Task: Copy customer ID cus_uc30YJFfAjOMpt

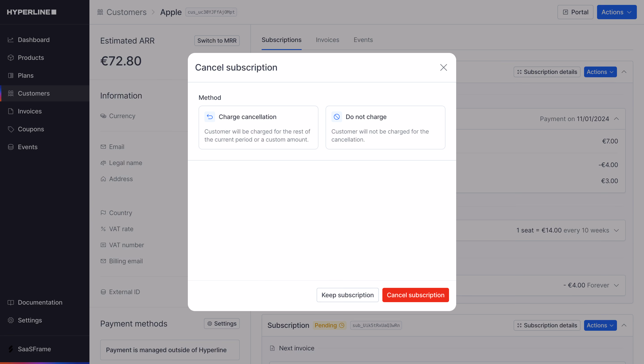Action: pyautogui.click(x=211, y=12)
